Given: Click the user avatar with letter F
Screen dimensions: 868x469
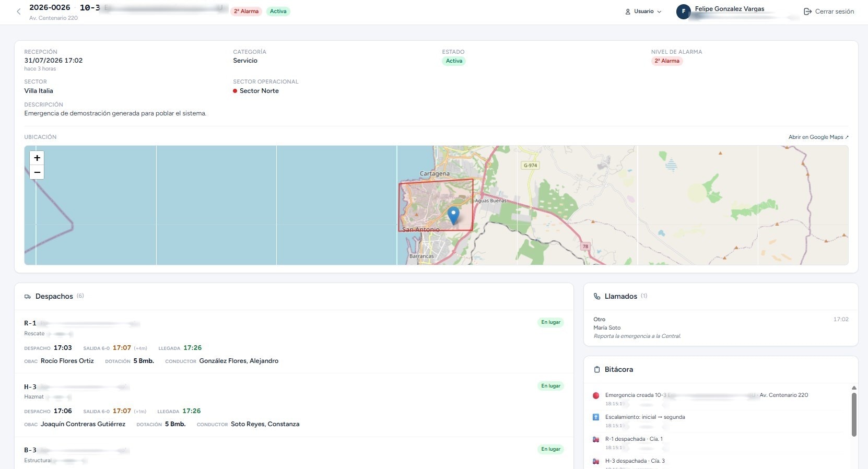Looking at the screenshot, I should coord(683,11).
